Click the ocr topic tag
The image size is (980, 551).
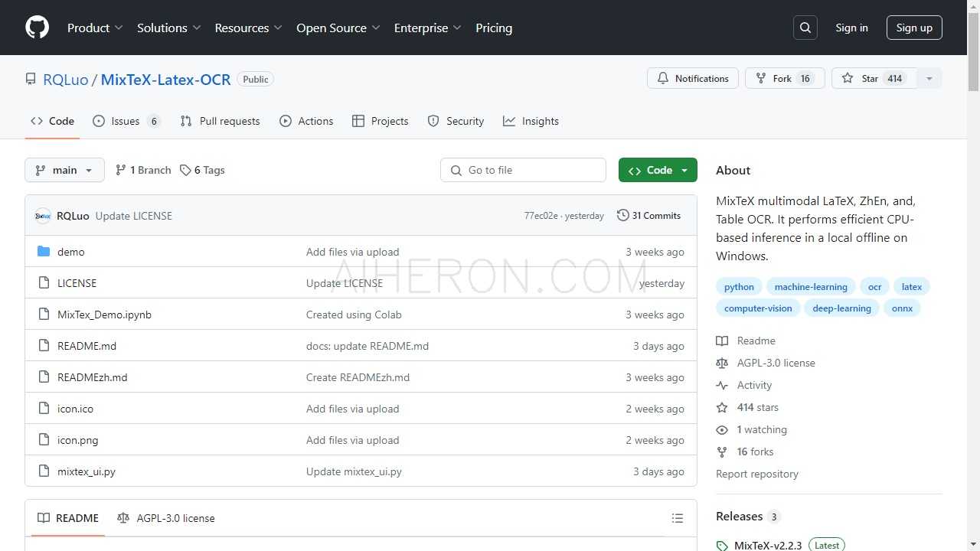874,287
